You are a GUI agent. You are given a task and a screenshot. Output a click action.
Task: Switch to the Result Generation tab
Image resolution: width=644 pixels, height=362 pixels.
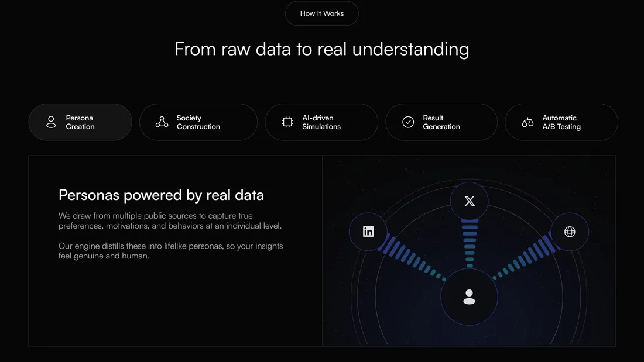tap(441, 122)
